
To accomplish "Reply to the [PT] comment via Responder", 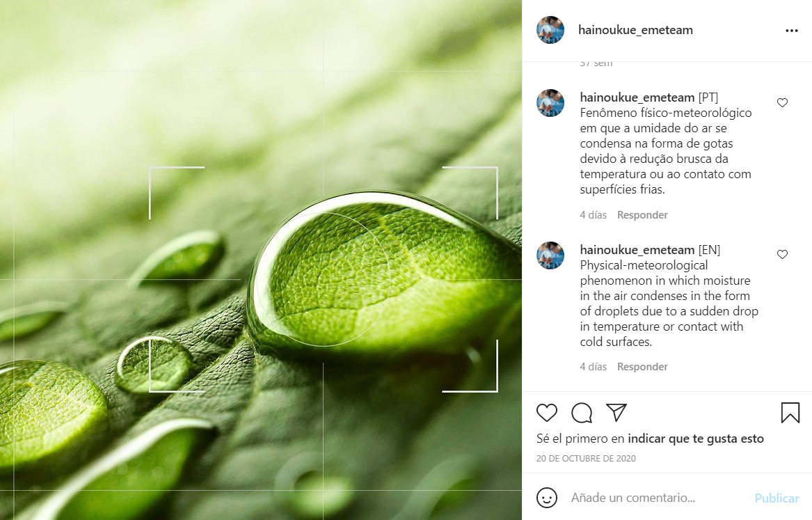I will point(642,215).
